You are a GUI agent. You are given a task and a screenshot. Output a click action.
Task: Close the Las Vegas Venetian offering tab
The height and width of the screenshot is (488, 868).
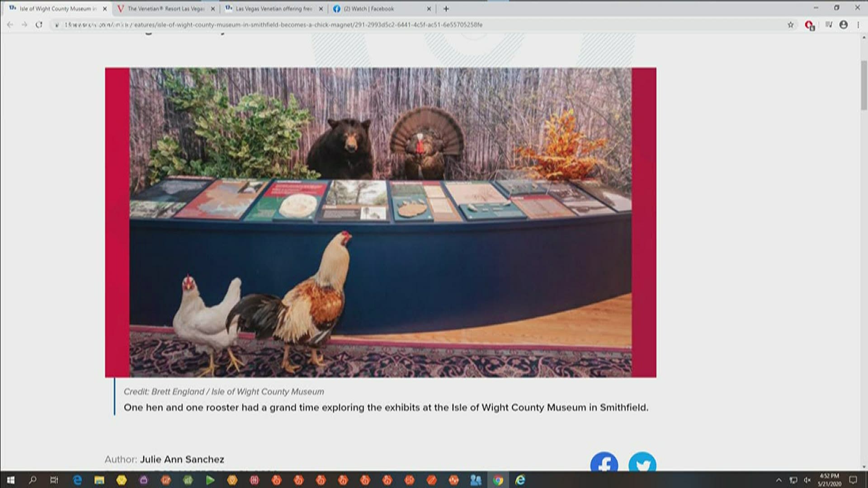(x=321, y=9)
